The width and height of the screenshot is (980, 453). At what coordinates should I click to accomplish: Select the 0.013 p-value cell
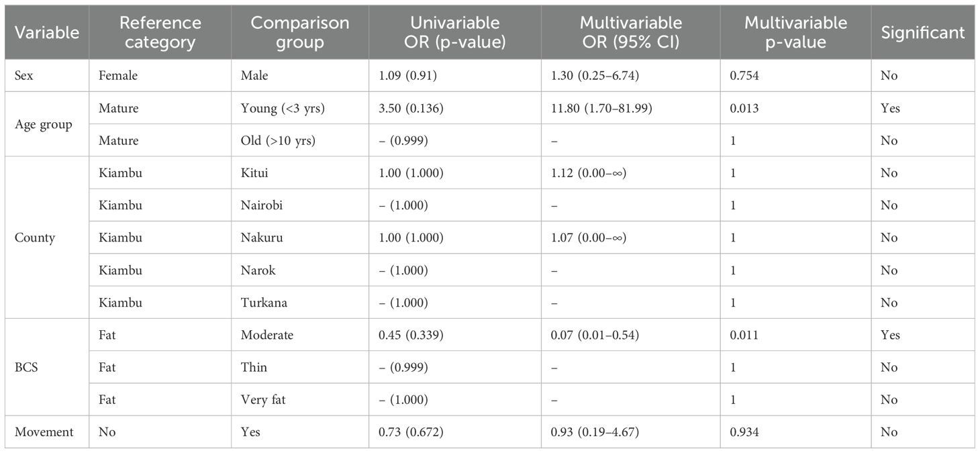746,109
